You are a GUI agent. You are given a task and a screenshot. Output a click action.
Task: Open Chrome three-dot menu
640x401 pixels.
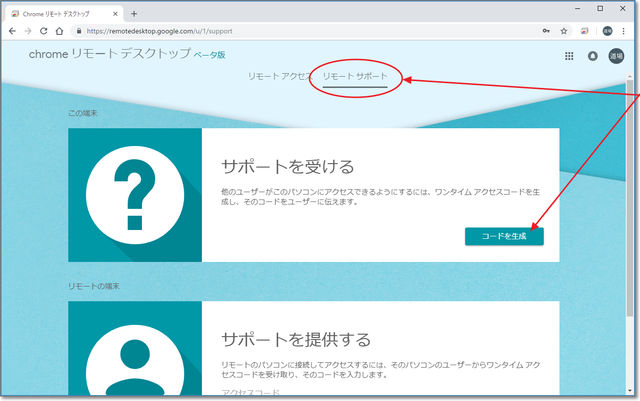click(x=623, y=31)
